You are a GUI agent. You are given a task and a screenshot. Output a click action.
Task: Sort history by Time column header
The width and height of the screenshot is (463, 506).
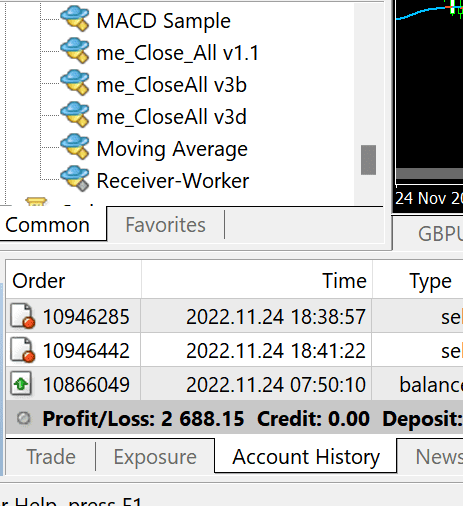click(257, 281)
